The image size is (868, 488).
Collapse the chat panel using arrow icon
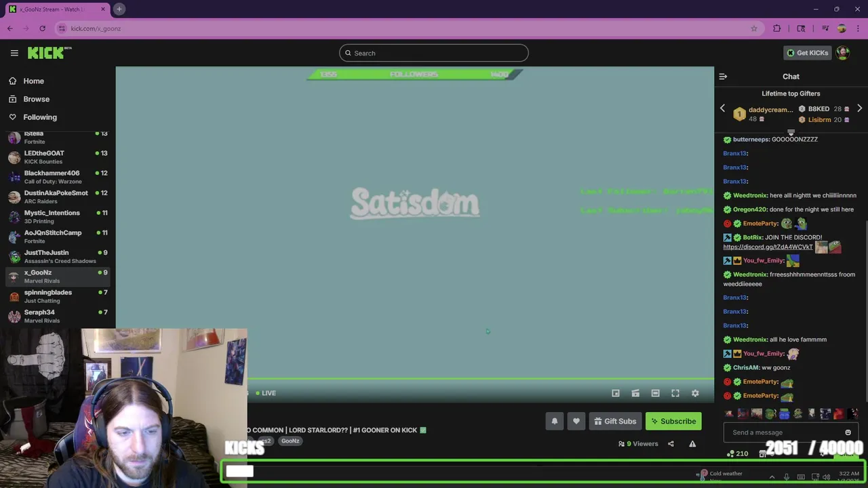[723, 77]
